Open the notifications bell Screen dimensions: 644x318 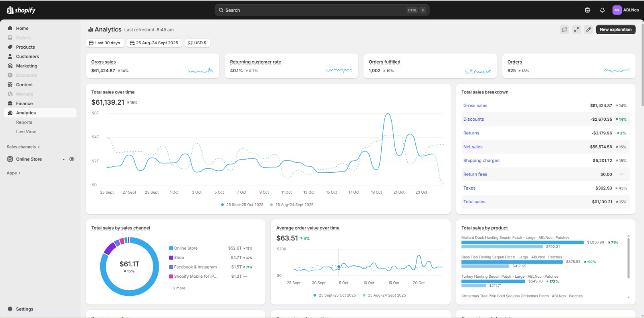[602, 10]
